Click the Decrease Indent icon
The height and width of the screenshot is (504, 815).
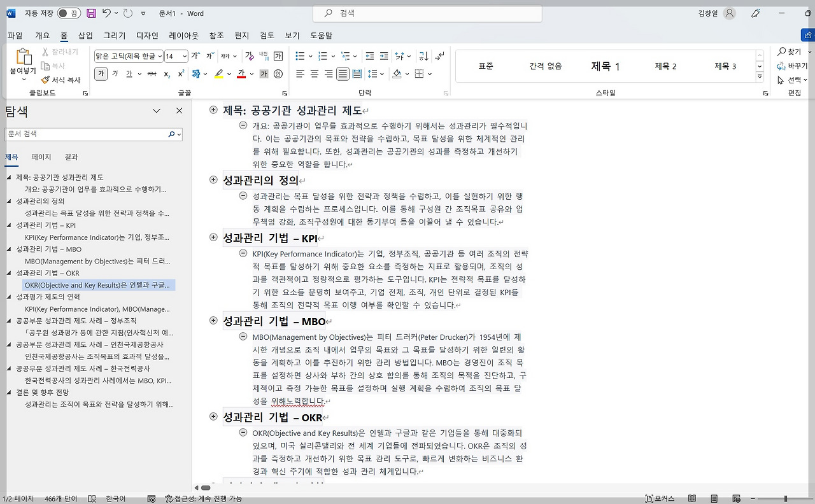369,56
